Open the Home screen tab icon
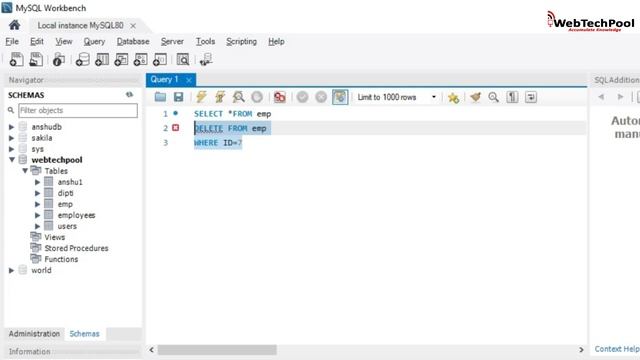The height and width of the screenshot is (360, 640). coord(14,25)
